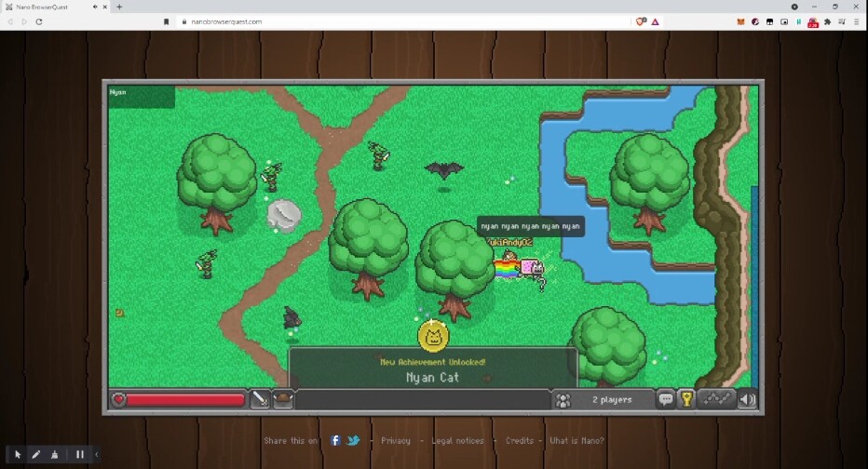Click the address bar URL

point(226,21)
